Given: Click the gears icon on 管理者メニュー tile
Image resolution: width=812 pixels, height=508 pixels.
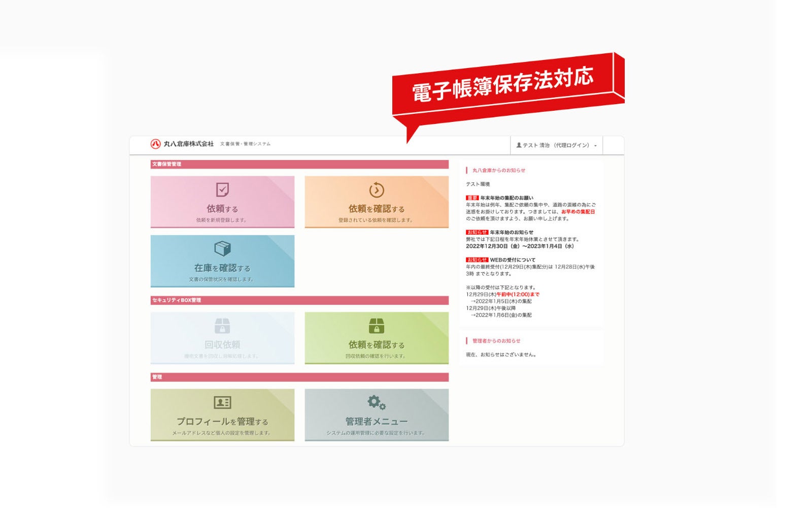Looking at the screenshot, I should click(x=377, y=402).
